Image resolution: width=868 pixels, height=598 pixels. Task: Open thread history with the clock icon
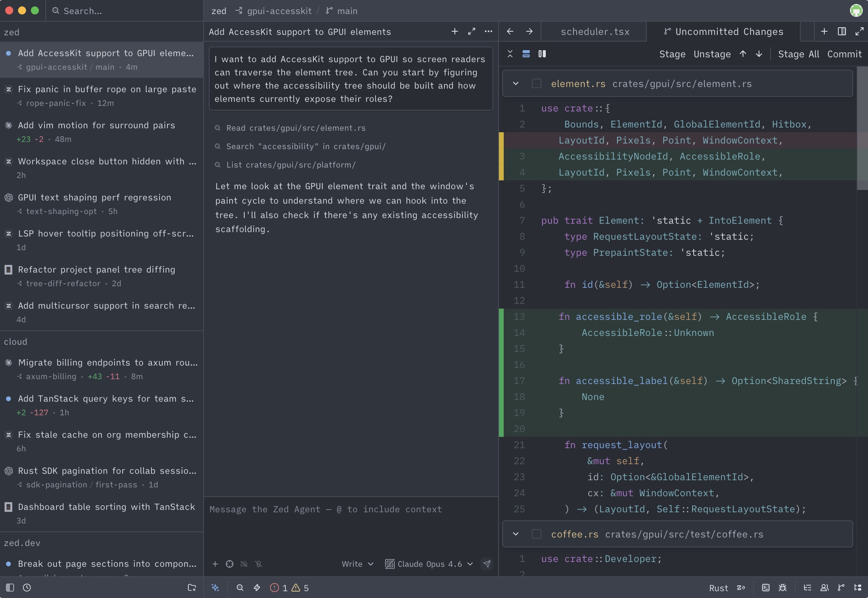pyautogui.click(x=27, y=588)
